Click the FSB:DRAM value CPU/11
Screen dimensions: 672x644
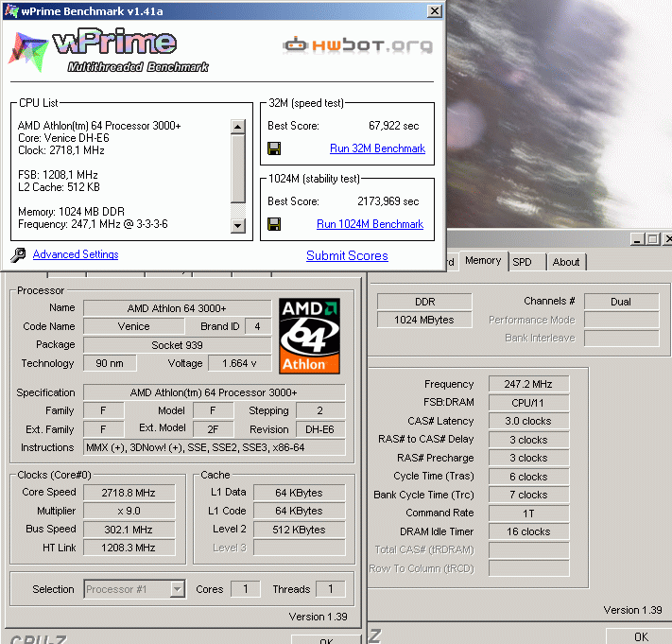[x=528, y=403]
